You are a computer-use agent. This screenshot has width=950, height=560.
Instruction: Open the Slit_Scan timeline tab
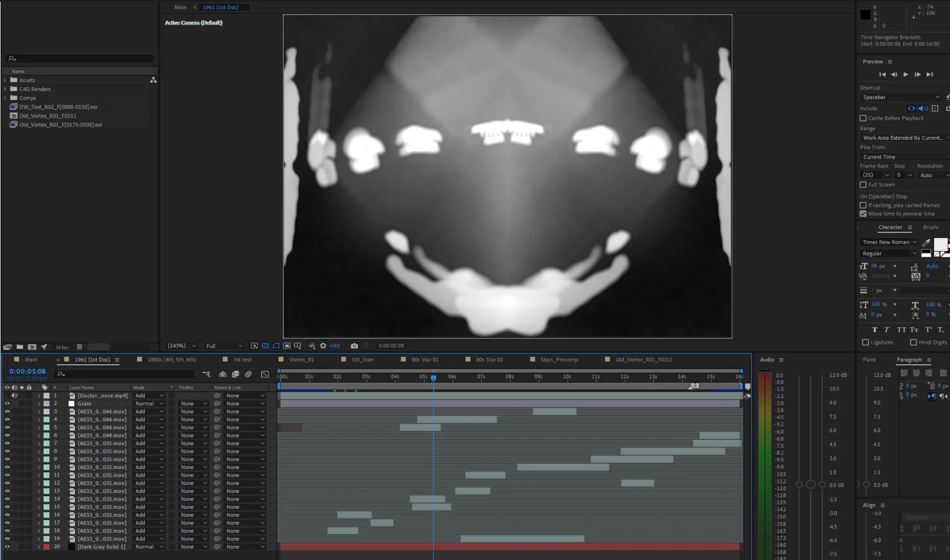[363, 360]
